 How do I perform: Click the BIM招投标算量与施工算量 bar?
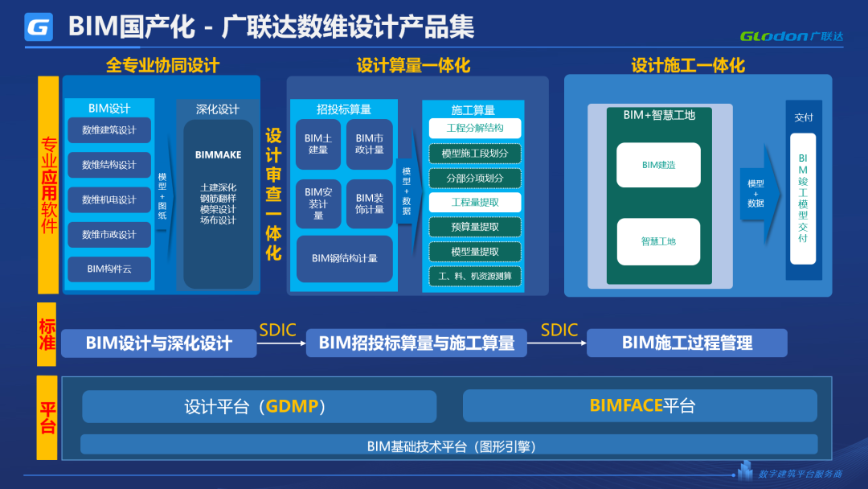[416, 343]
